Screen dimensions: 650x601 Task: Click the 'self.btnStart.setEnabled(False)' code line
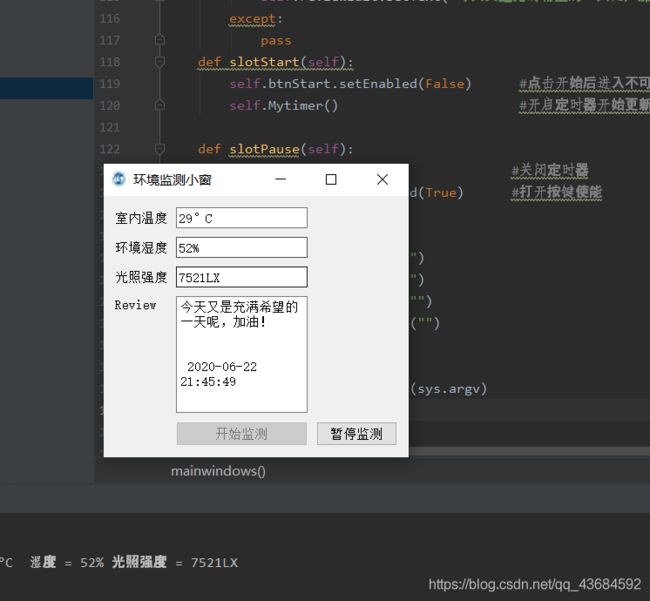(x=350, y=84)
